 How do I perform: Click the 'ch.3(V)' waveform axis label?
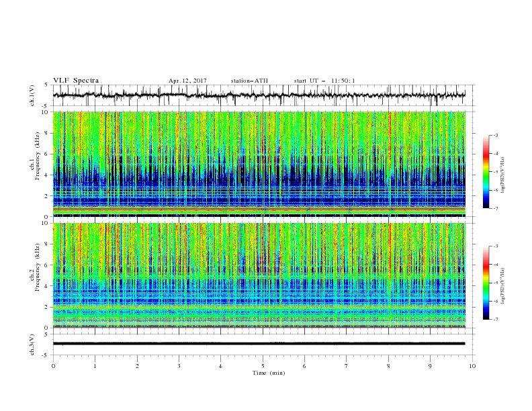click(32, 345)
